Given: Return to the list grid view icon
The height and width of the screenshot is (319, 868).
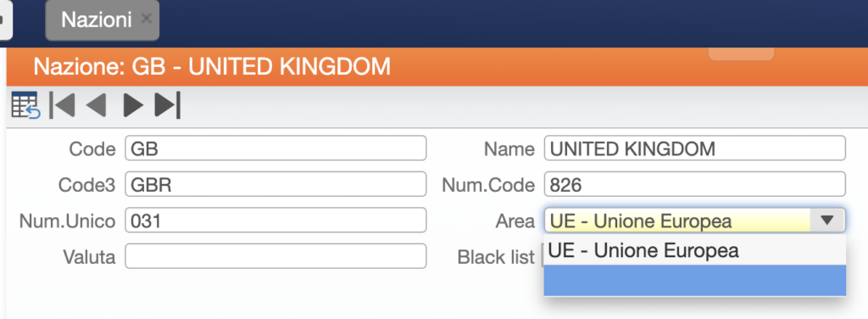Looking at the screenshot, I should coord(25,104).
